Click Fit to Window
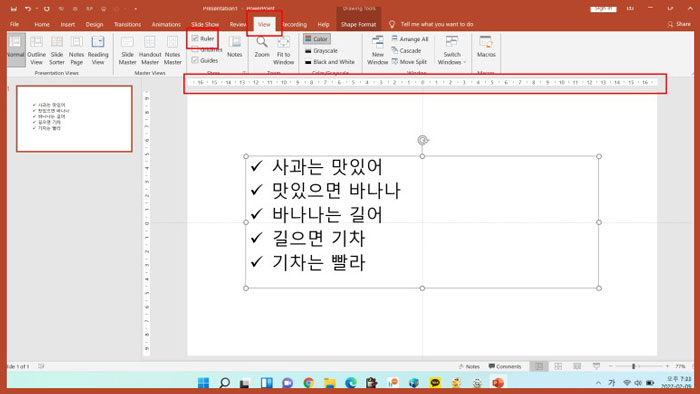700x394 pixels. (x=283, y=50)
